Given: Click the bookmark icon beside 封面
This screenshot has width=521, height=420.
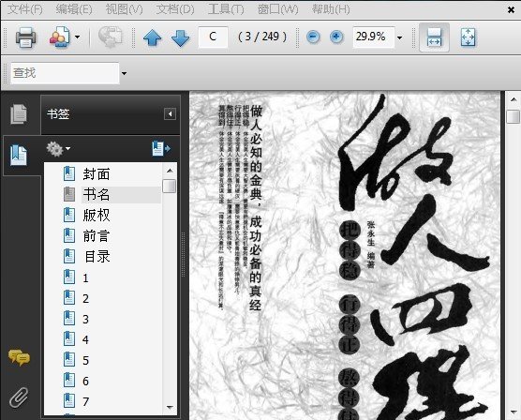Looking at the screenshot, I should (69, 173).
